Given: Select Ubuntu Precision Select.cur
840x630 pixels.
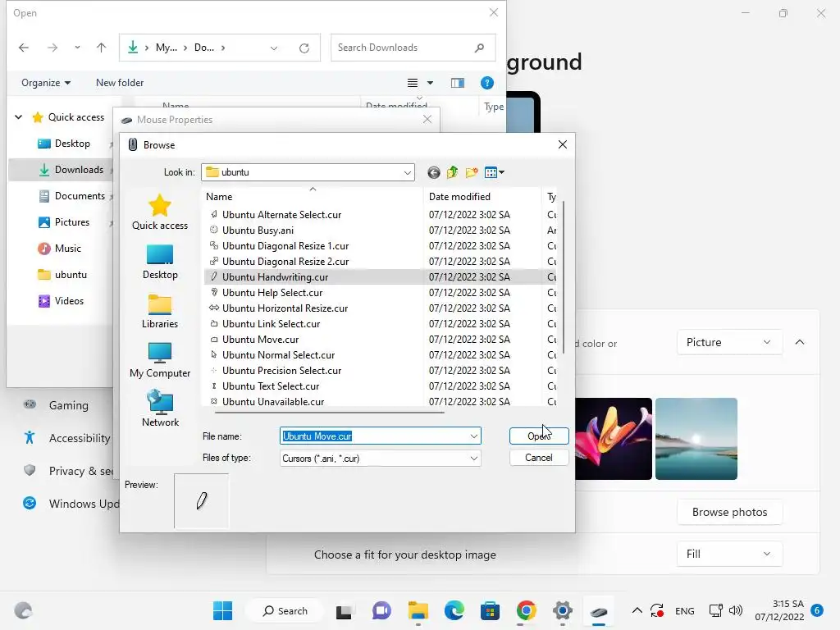Looking at the screenshot, I should click(282, 370).
